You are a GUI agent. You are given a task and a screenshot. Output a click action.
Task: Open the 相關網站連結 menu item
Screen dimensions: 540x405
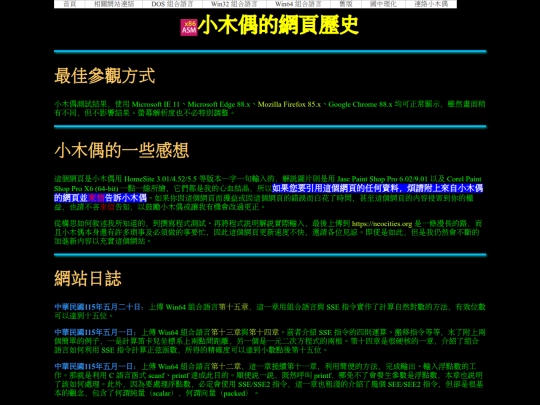114,4
